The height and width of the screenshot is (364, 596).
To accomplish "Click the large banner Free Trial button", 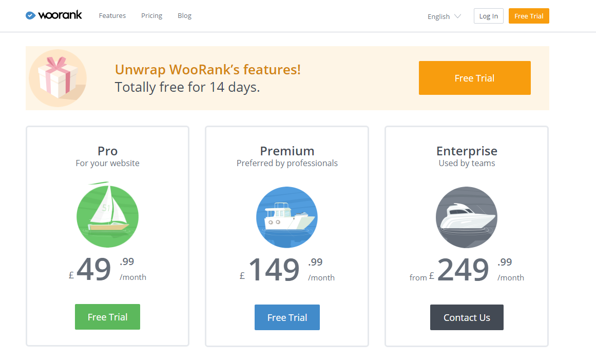I will tap(474, 78).
